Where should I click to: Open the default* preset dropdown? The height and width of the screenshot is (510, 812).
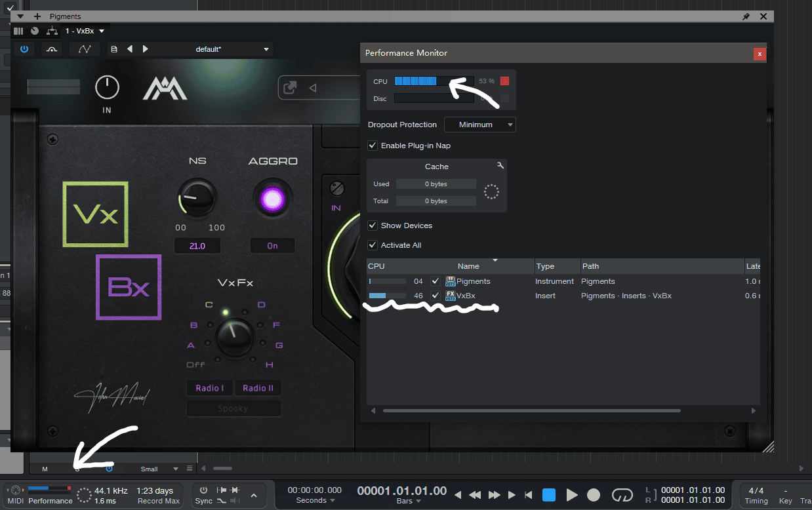[x=266, y=49]
